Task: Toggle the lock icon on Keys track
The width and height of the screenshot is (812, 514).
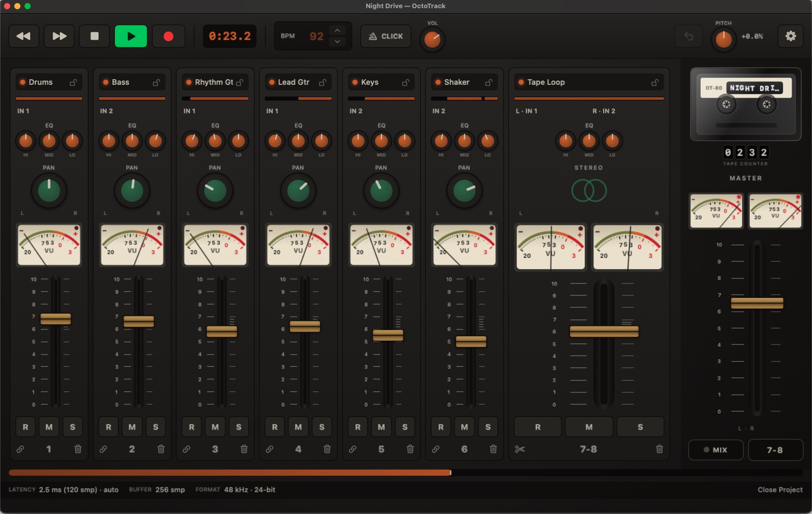Action: [x=405, y=82]
